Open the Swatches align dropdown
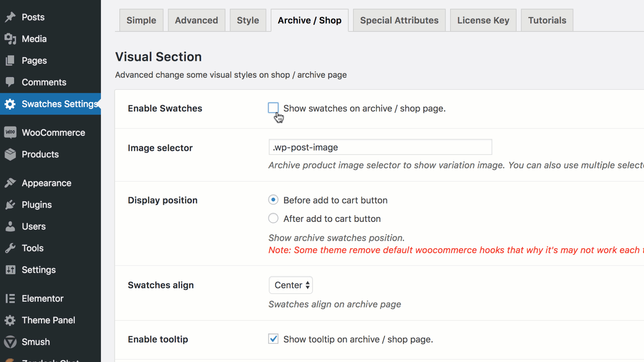Image resolution: width=644 pixels, height=362 pixels. [x=290, y=285]
